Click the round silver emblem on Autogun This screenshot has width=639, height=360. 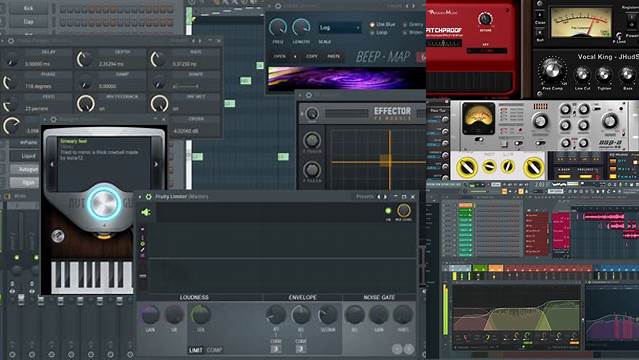click(57, 236)
